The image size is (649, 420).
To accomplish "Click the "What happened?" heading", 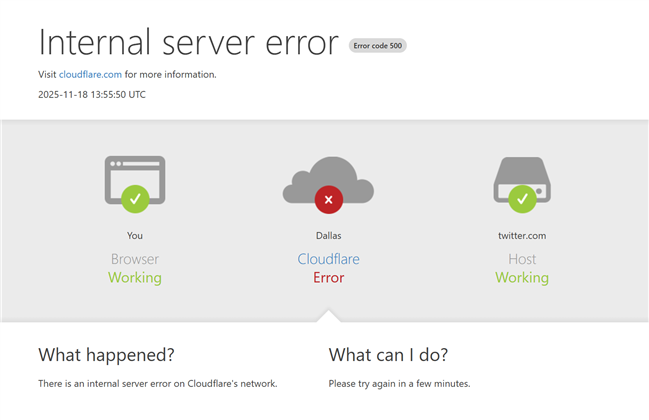I will pyautogui.click(x=106, y=355).
